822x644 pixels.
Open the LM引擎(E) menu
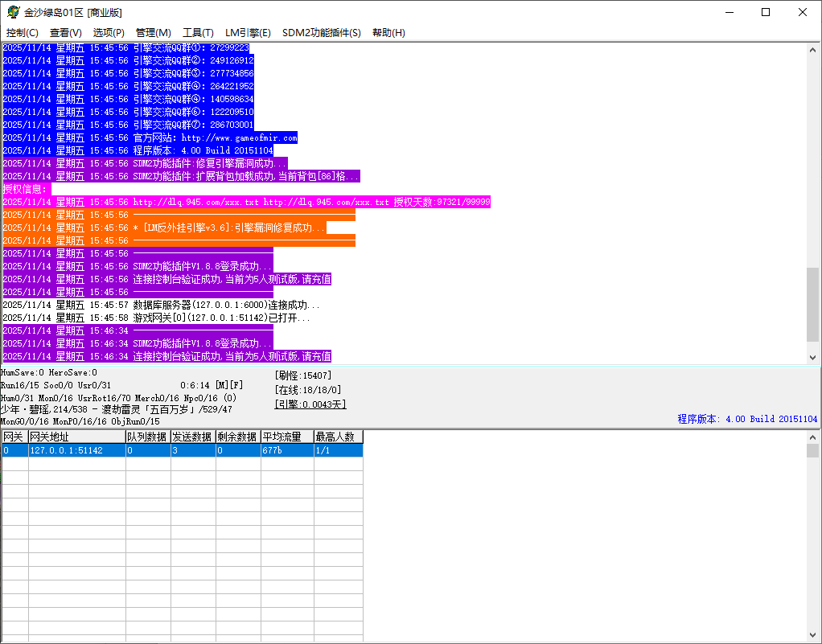248,33
